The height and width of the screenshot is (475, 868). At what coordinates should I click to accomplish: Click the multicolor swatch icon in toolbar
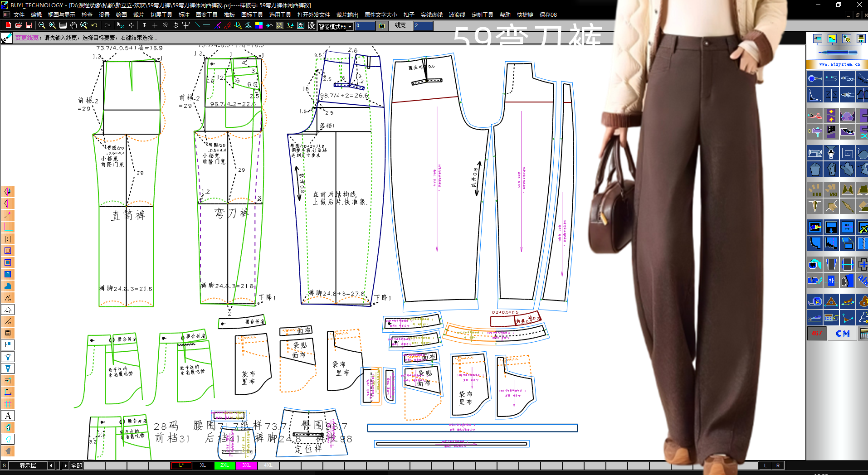tap(259, 25)
